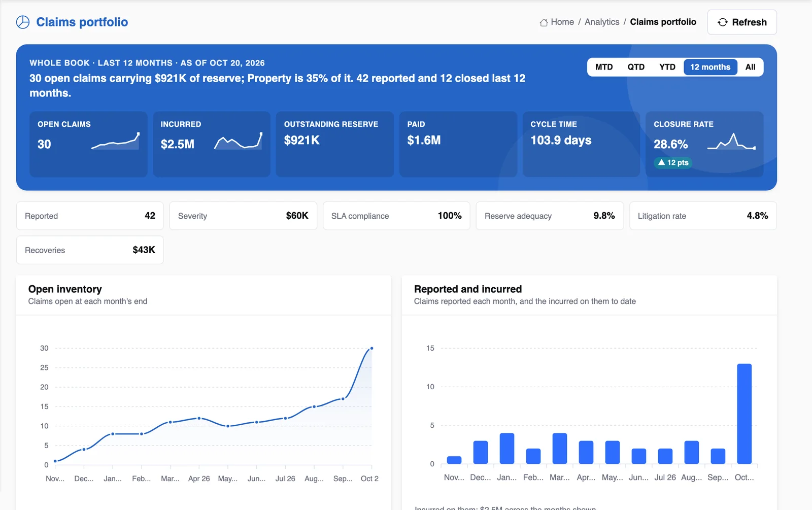Viewport: 812px width, 510px height.
Task: Click the 12 pts upward change badge
Action: (673, 162)
